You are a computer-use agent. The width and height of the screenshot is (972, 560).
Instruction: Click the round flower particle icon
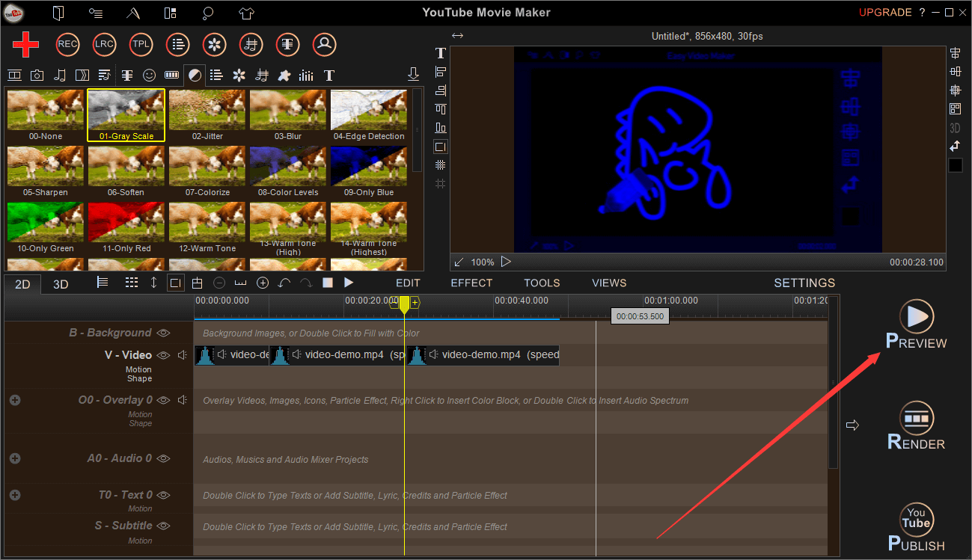click(214, 45)
